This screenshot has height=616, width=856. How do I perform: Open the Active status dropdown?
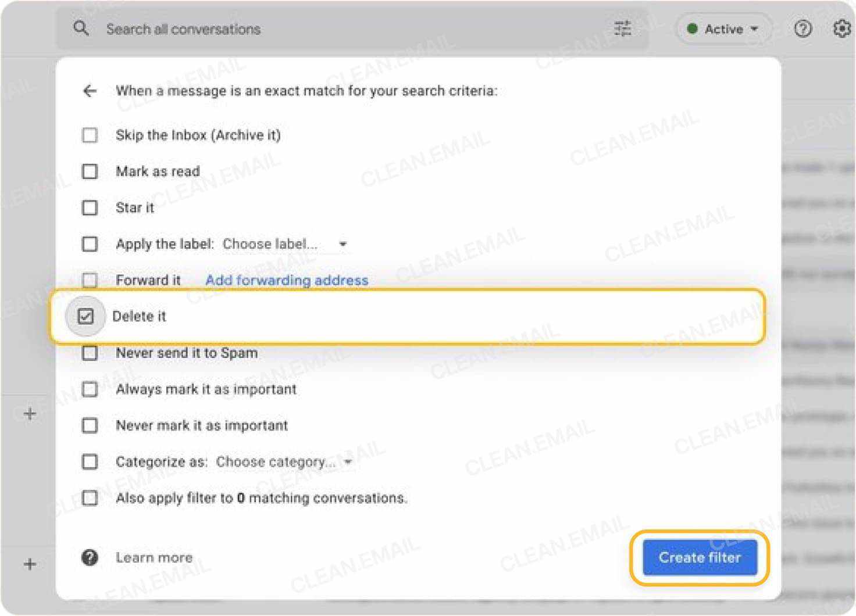[x=723, y=28]
